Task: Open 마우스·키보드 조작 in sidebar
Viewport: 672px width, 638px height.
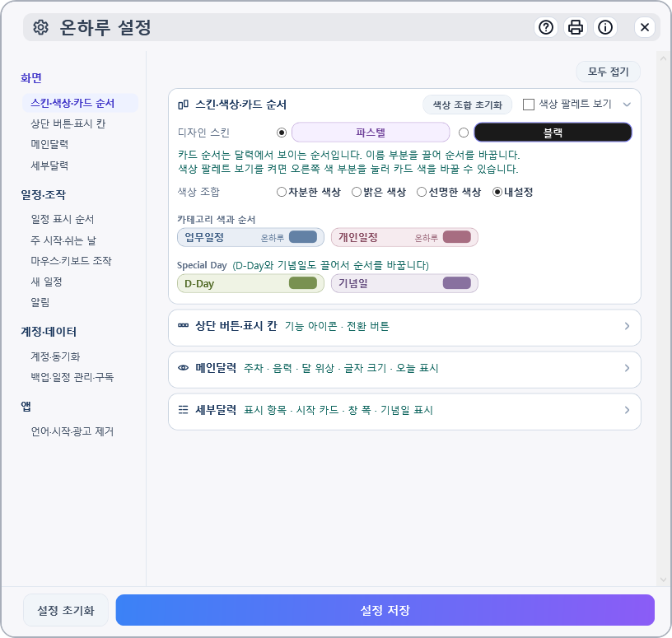Action: [x=71, y=260]
